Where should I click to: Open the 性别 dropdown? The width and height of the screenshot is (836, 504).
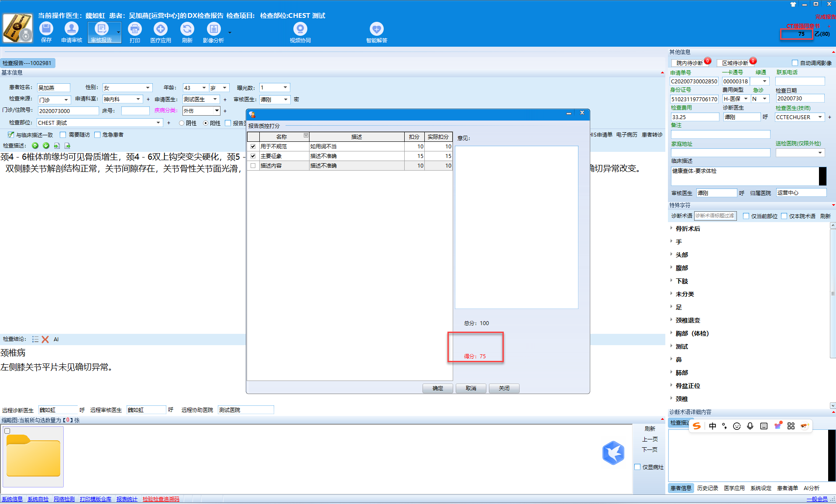click(148, 88)
